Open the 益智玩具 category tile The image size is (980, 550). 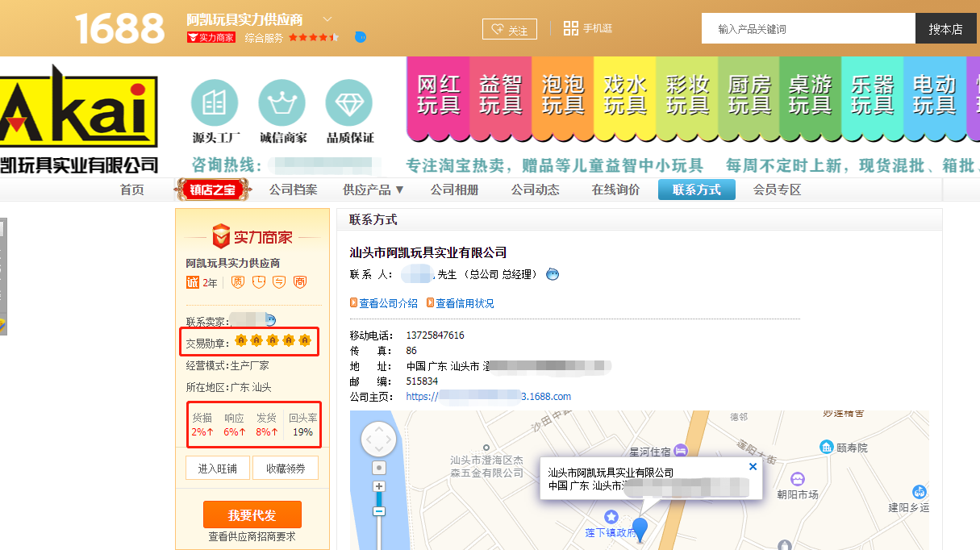(501, 97)
